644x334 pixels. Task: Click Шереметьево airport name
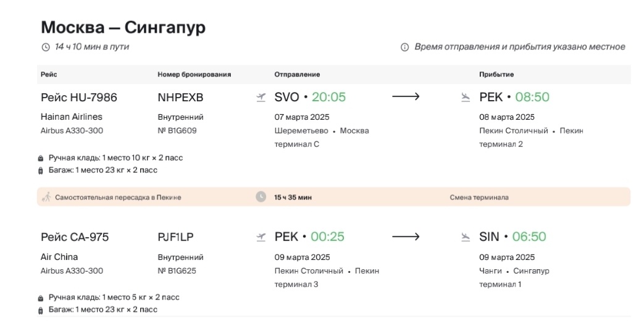(x=301, y=131)
